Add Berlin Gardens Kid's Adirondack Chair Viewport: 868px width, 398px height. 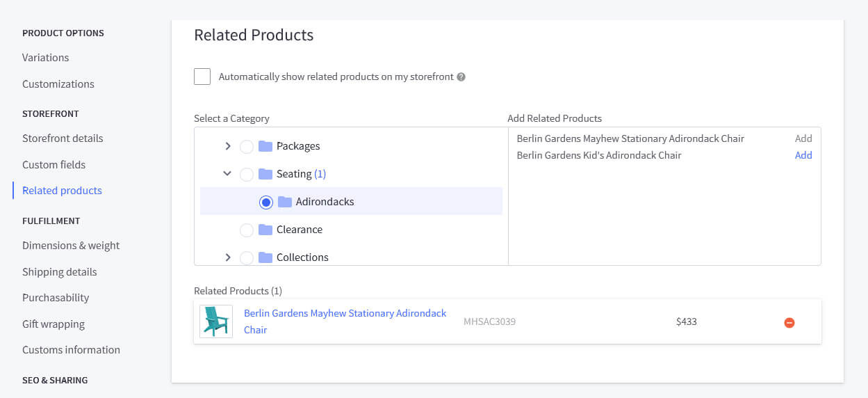pyautogui.click(x=803, y=155)
